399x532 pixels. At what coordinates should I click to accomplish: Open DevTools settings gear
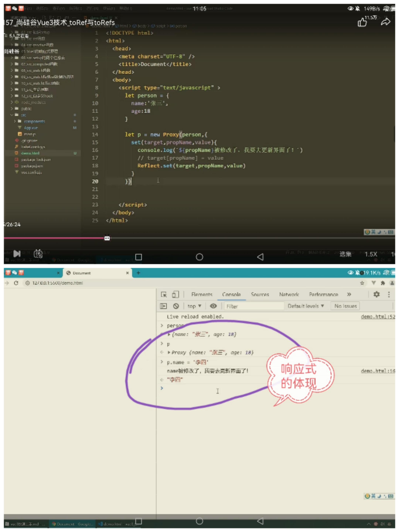(x=376, y=294)
